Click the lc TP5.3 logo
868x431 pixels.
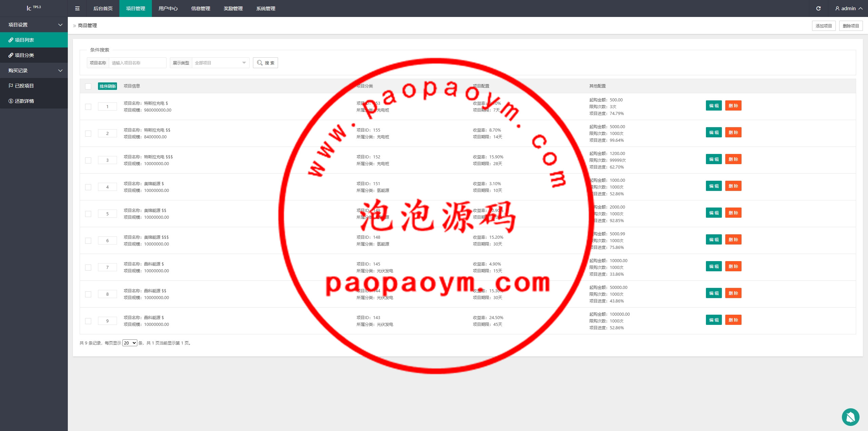tap(34, 8)
